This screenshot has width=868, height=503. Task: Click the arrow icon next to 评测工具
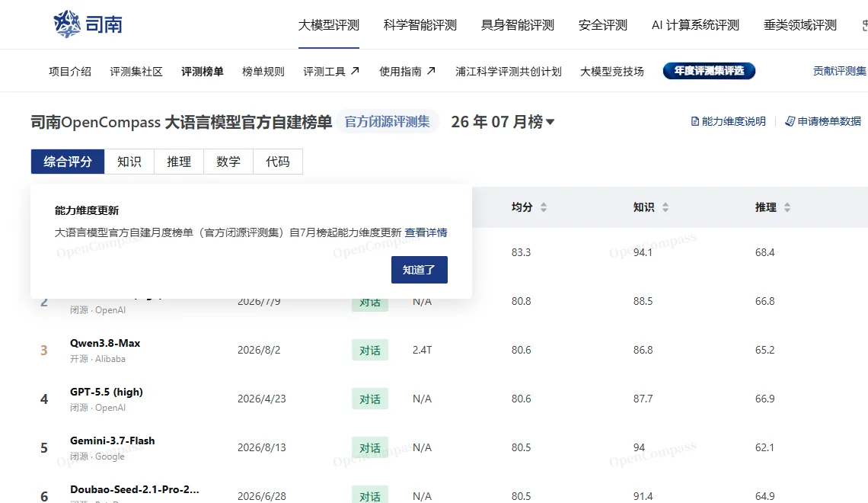[355, 70]
